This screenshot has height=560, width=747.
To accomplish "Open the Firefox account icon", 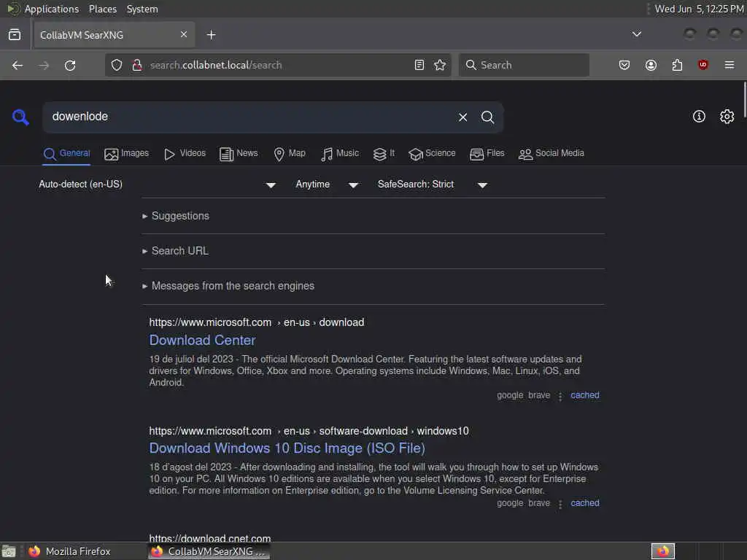I will tap(651, 65).
